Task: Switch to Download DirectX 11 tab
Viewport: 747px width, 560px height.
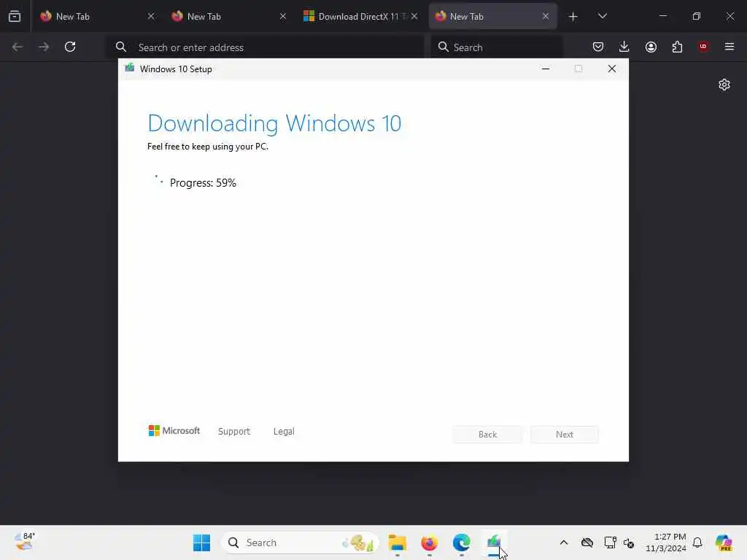Action: pyautogui.click(x=360, y=16)
